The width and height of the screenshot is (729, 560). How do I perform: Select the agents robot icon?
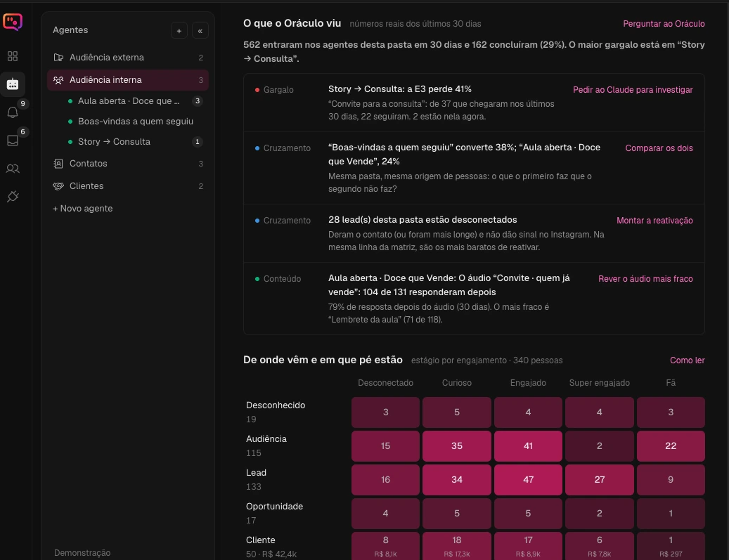(x=13, y=84)
